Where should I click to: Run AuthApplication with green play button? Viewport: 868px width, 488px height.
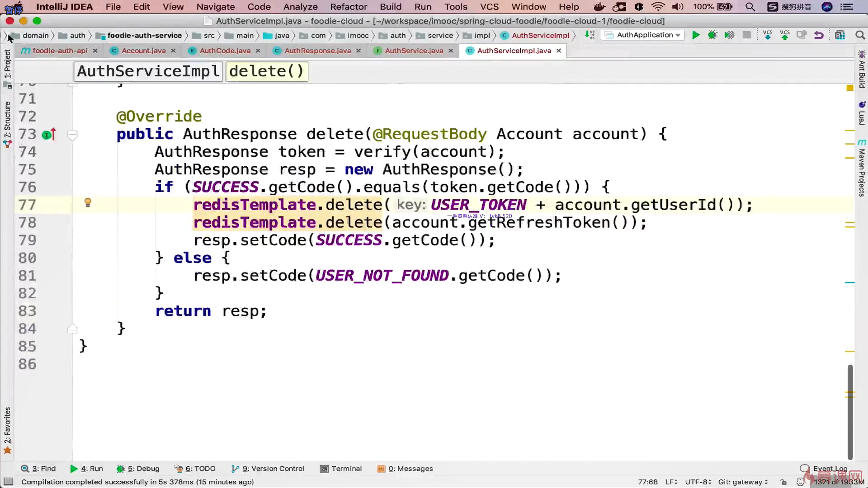696,35
